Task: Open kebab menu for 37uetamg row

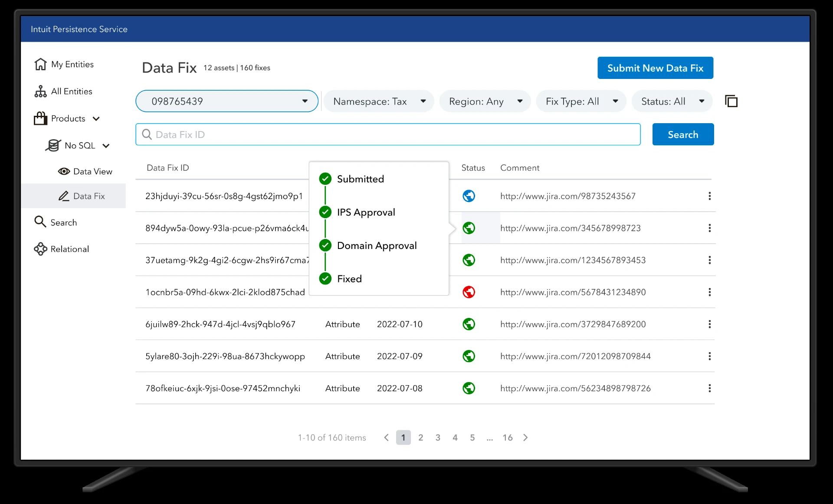Action: click(x=710, y=260)
